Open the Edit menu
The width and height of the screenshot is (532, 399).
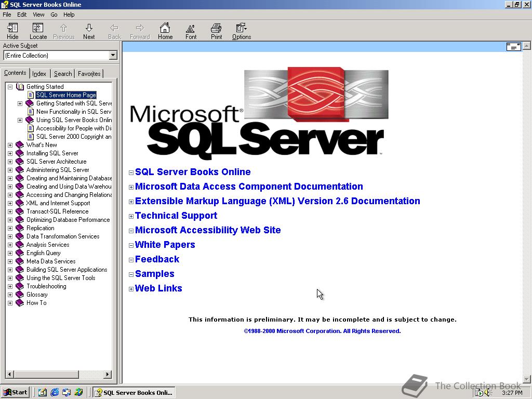pyautogui.click(x=22, y=15)
